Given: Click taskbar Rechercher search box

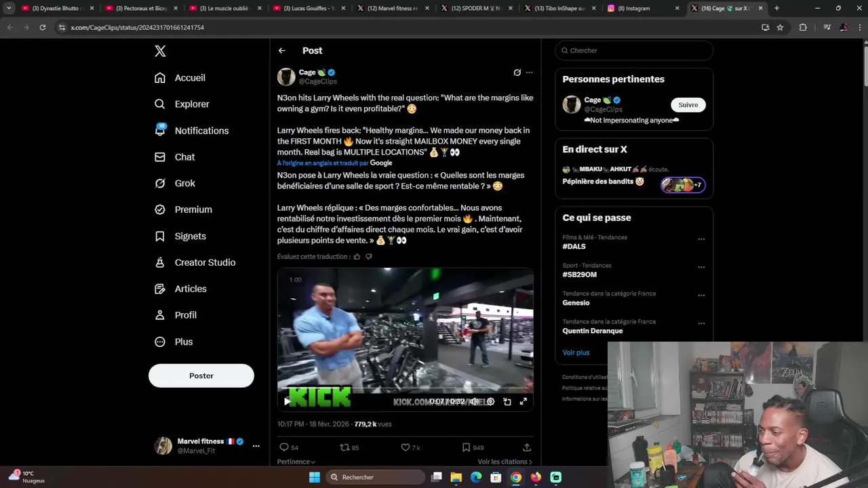Looking at the screenshot, I should click(x=375, y=477).
